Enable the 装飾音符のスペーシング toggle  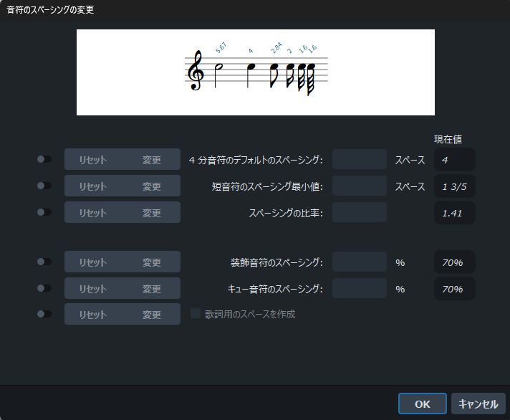click(x=44, y=262)
